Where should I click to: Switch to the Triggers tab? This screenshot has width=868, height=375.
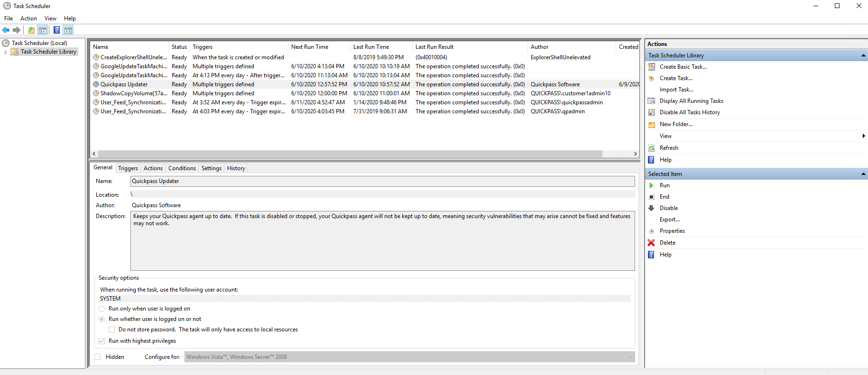(x=128, y=168)
